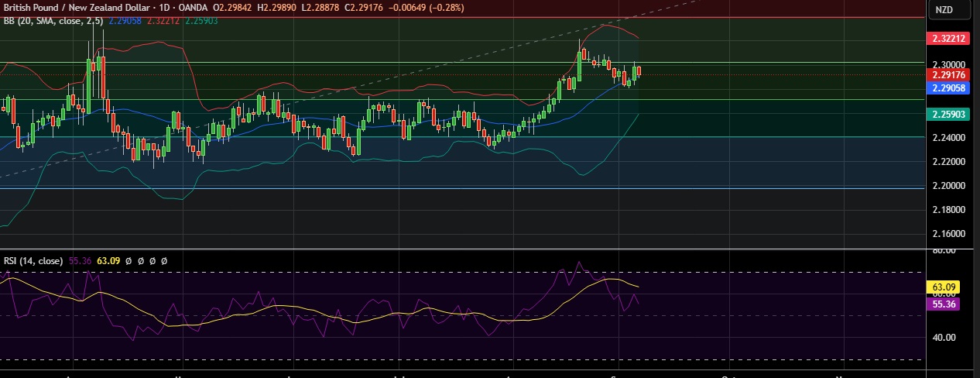Select the BB (20, SMA, close, 2.5) indicator legend
The width and height of the screenshot is (980, 378).
tap(49, 20)
